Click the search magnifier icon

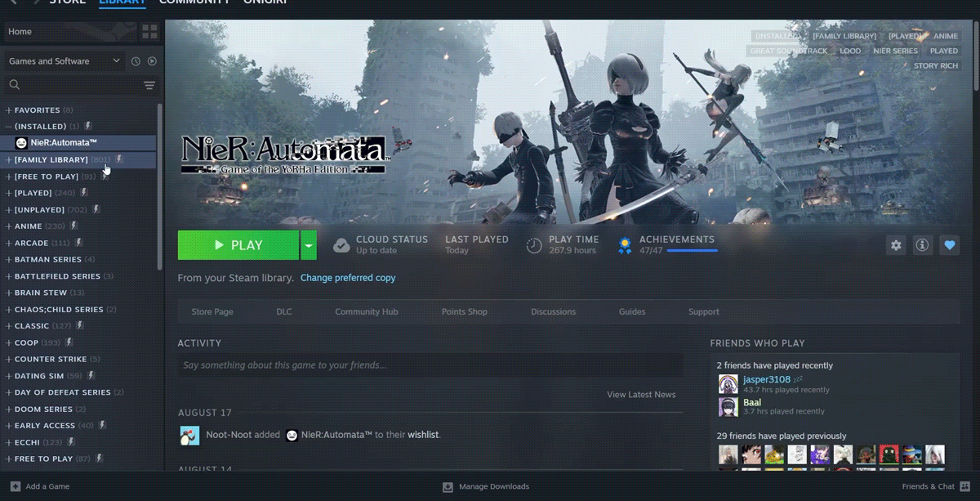pyautogui.click(x=14, y=85)
